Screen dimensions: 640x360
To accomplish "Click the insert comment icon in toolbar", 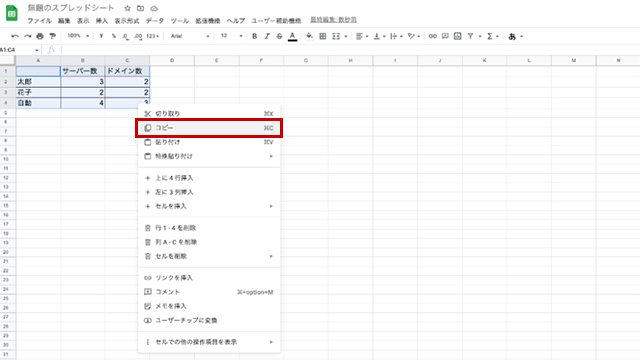I will [445, 36].
